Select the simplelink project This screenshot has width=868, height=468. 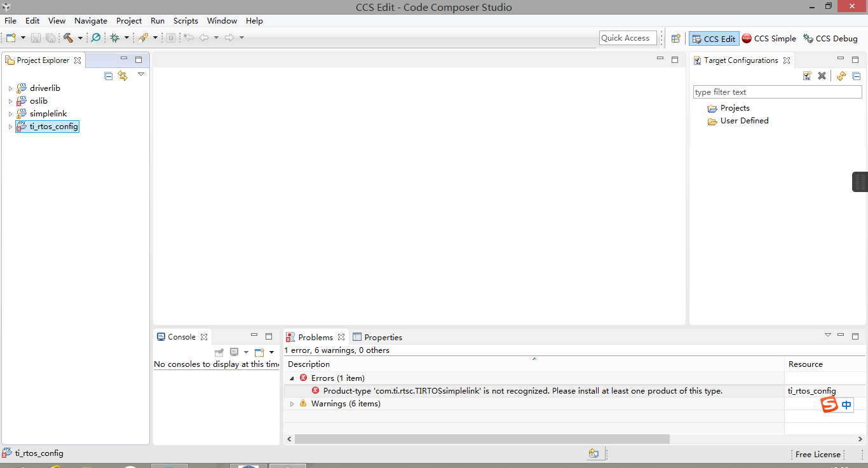pyautogui.click(x=48, y=114)
